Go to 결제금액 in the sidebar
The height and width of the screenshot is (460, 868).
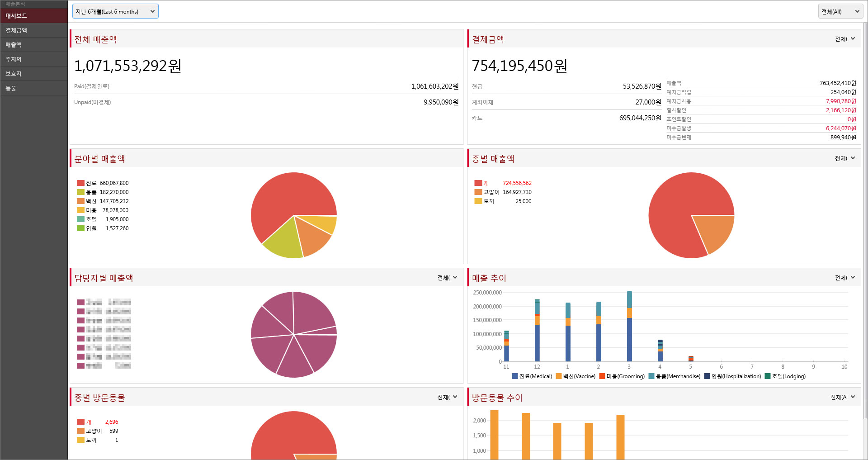click(34, 30)
